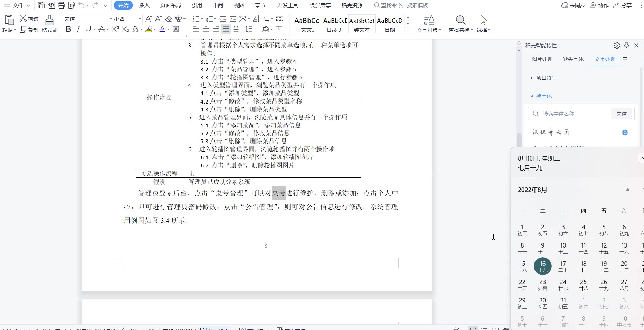The height and width of the screenshot is (330, 644).
Task: Toggle numbered list formatting
Action: coord(209,19)
